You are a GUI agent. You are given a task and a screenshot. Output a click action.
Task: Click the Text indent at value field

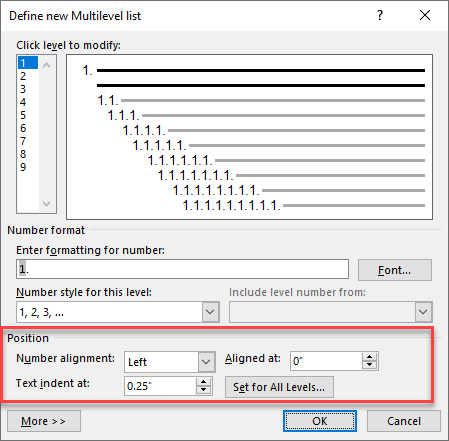160,386
